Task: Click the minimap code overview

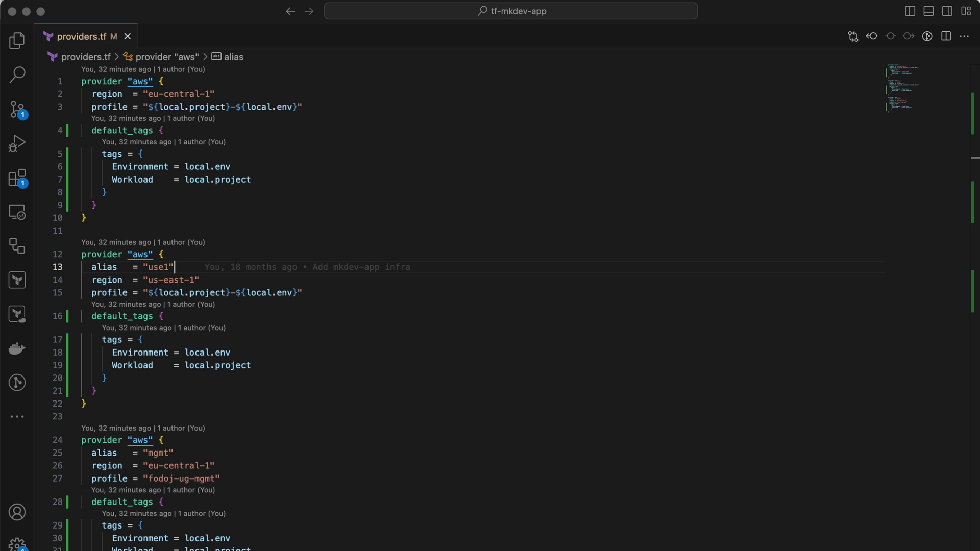Action: 902,87
